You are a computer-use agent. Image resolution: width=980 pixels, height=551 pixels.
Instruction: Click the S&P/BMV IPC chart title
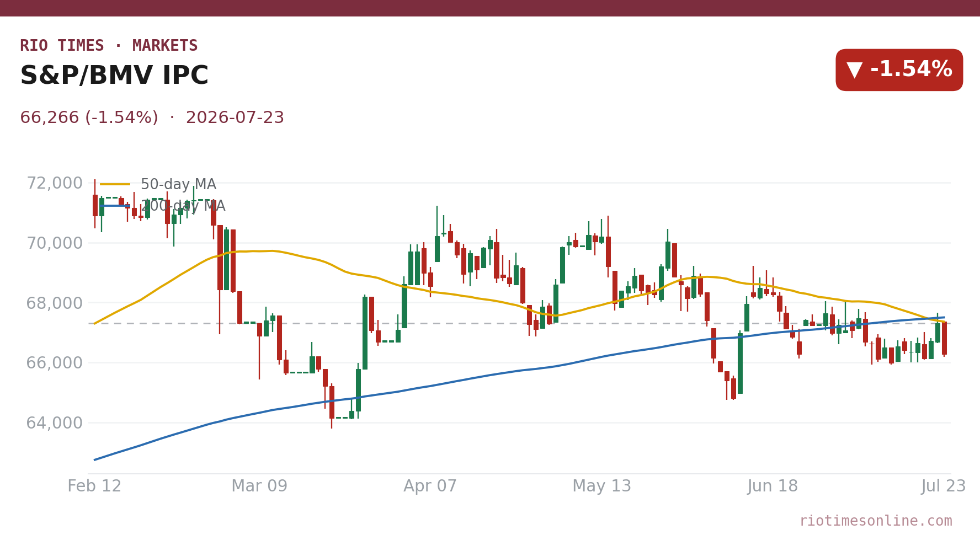click(114, 76)
